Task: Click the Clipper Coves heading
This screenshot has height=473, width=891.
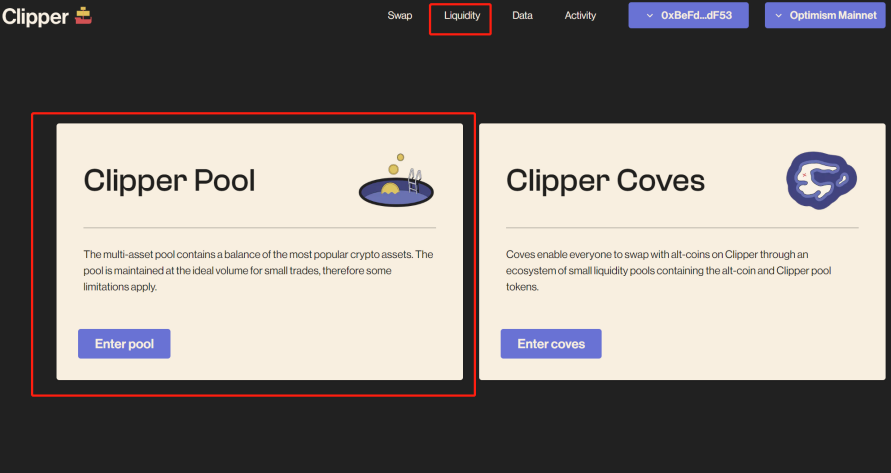Action: (x=605, y=180)
